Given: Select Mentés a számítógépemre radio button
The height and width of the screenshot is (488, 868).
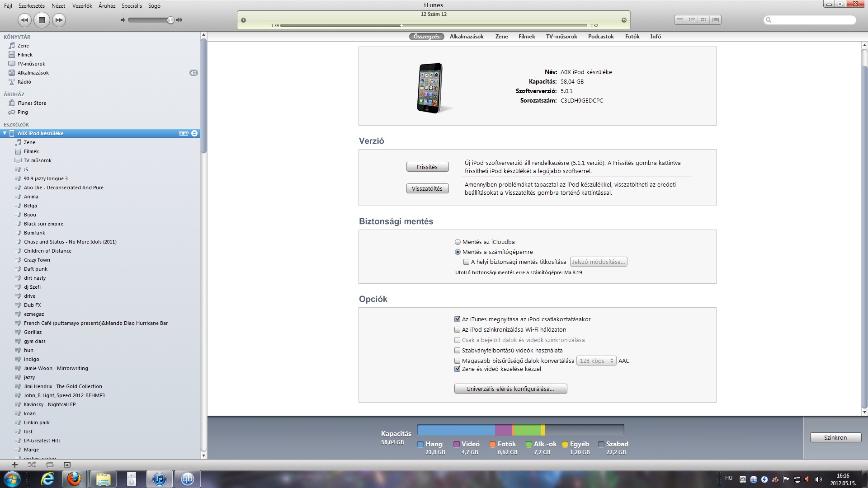Looking at the screenshot, I should click(458, 252).
